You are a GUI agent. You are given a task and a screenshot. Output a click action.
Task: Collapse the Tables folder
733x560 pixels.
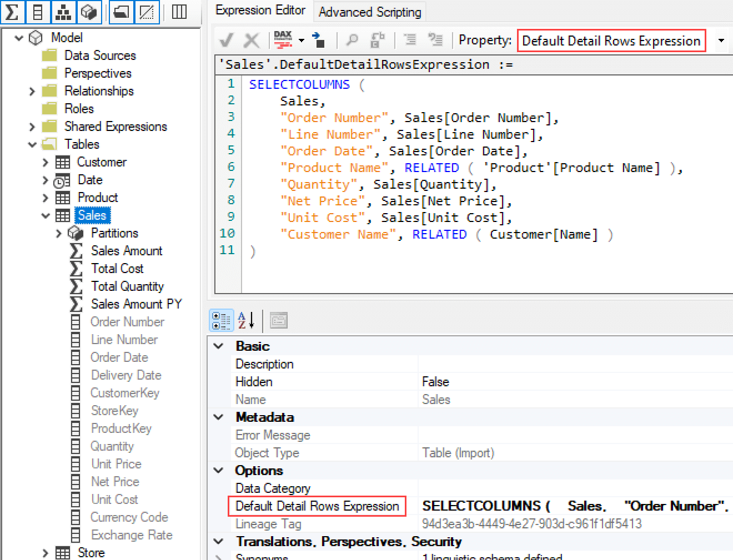coord(32,144)
